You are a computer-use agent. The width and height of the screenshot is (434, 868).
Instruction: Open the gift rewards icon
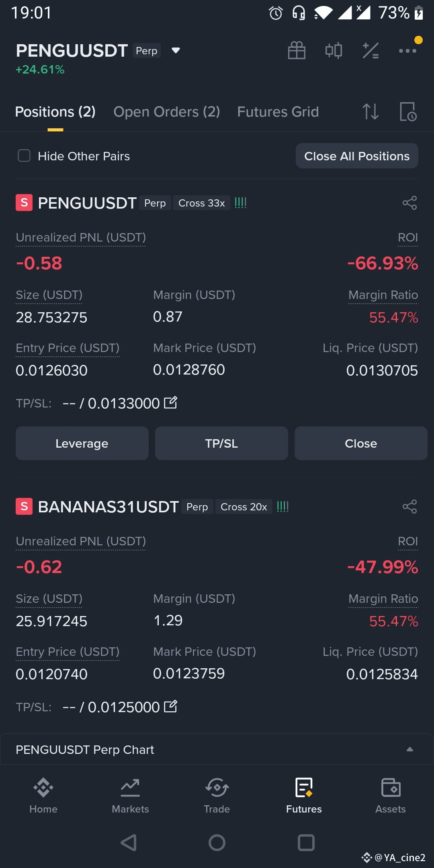click(297, 51)
